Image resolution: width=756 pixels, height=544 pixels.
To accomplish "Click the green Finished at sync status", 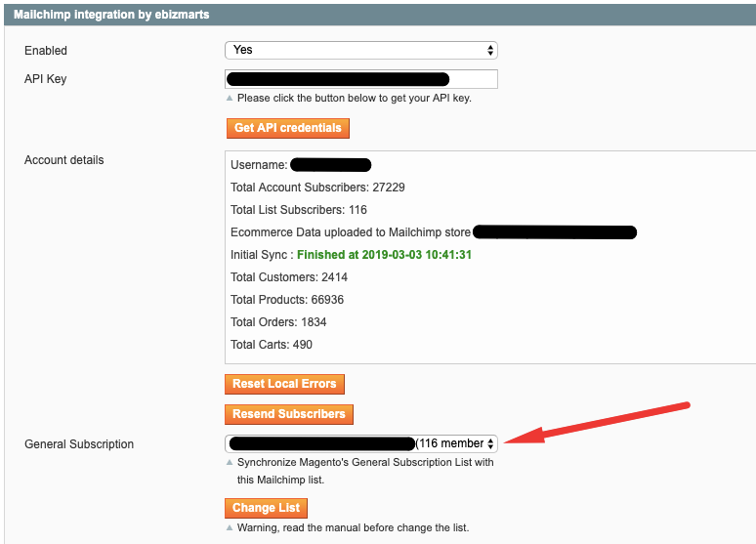I will [384, 255].
